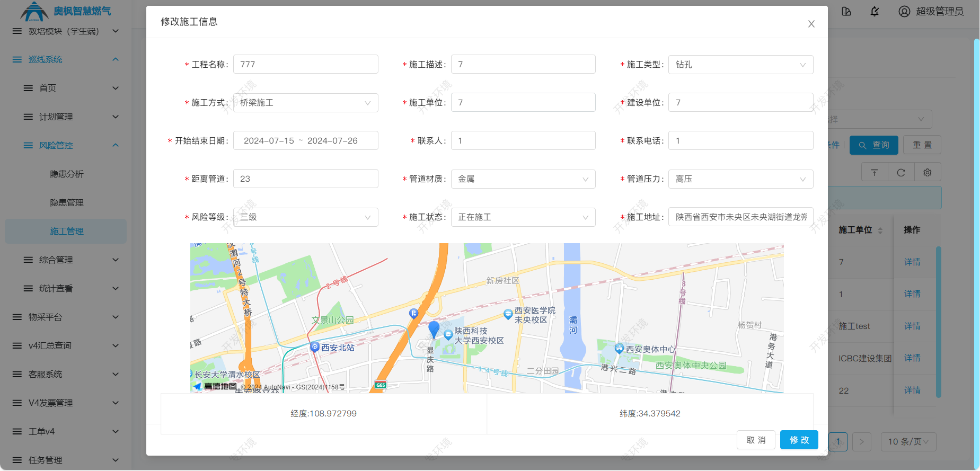Open the 管道压力 dropdown
980x471 pixels.
click(x=741, y=179)
